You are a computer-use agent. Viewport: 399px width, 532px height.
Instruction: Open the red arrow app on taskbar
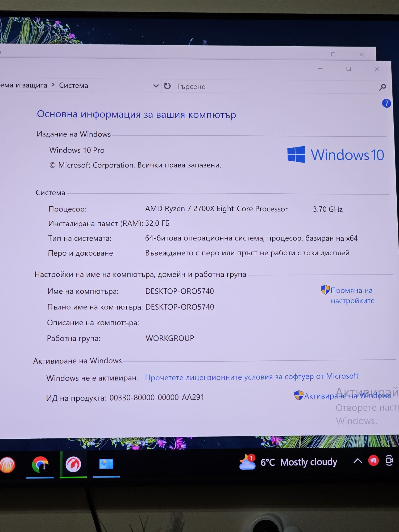tap(73, 464)
